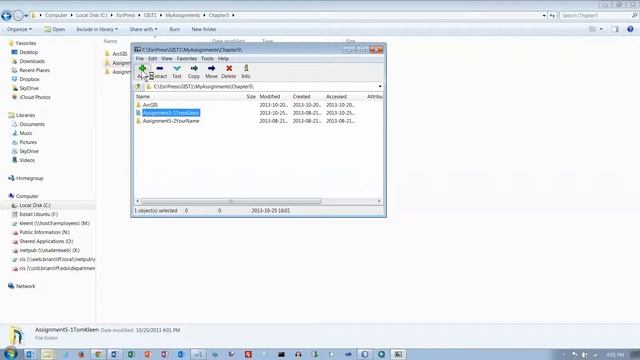Click the clock in system tray
Image resolution: width=640 pixels, height=360 pixels.
(x=615, y=355)
